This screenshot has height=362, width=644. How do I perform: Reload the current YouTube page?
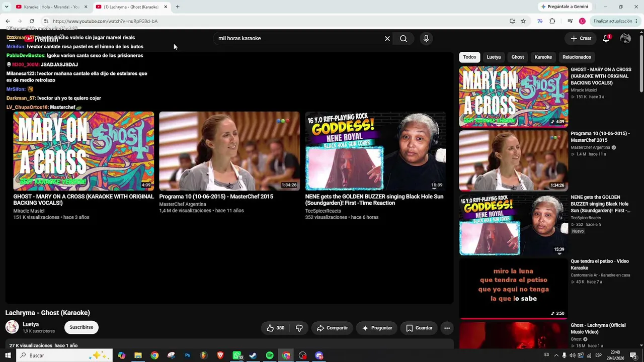pos(32,21)
